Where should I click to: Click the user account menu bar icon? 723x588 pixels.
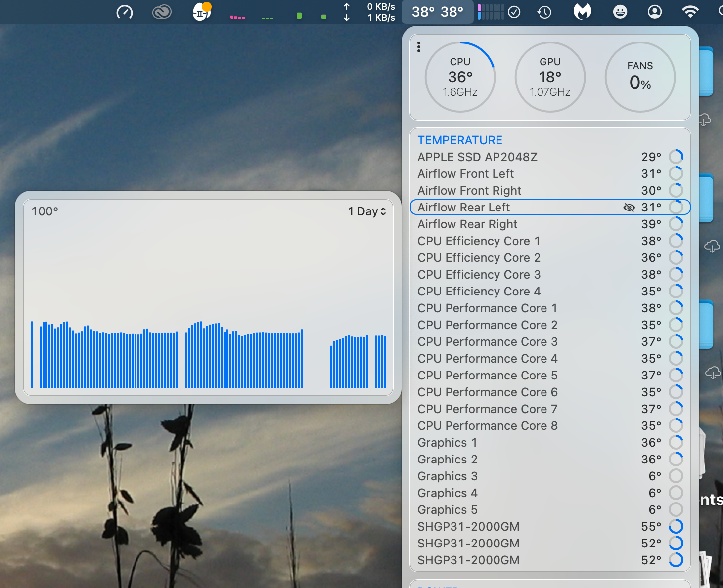(x=654, y=12)
